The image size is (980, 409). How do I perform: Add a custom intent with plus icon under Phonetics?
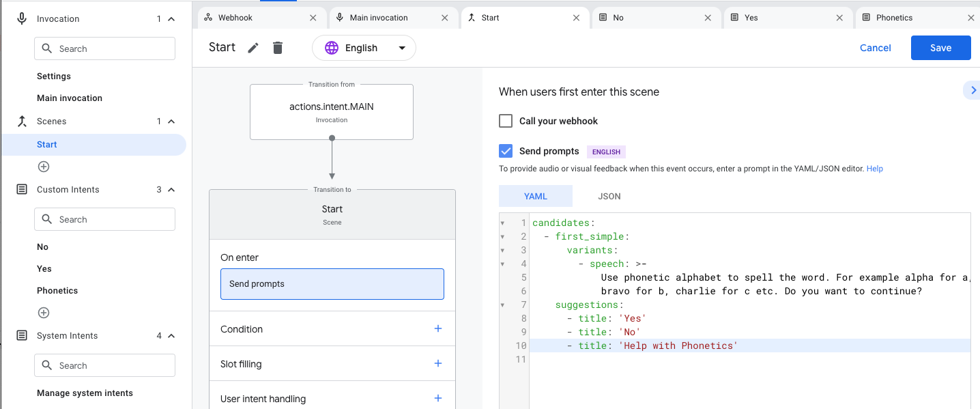44,313
